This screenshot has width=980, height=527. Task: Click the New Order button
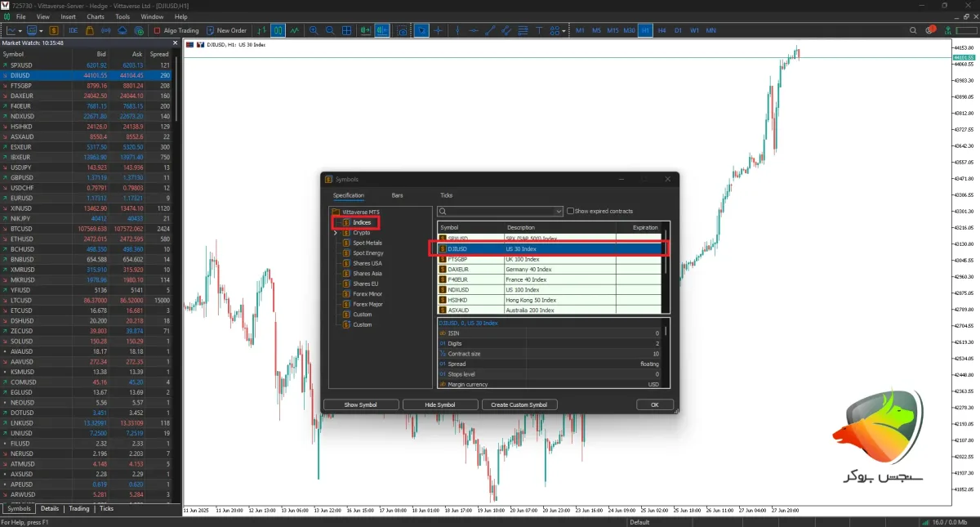click(x=226, y=30)
